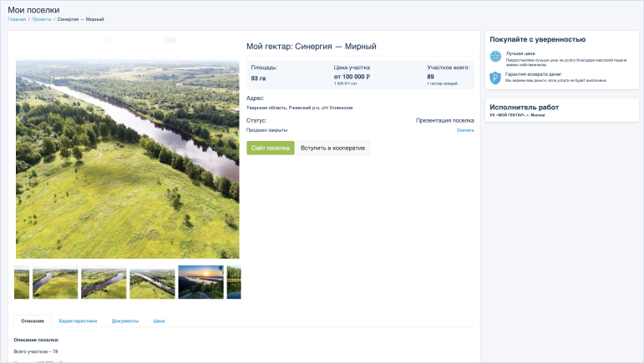
Task: Click the plot count value 89
Action: pyautogui.click(x=430, y=77)
